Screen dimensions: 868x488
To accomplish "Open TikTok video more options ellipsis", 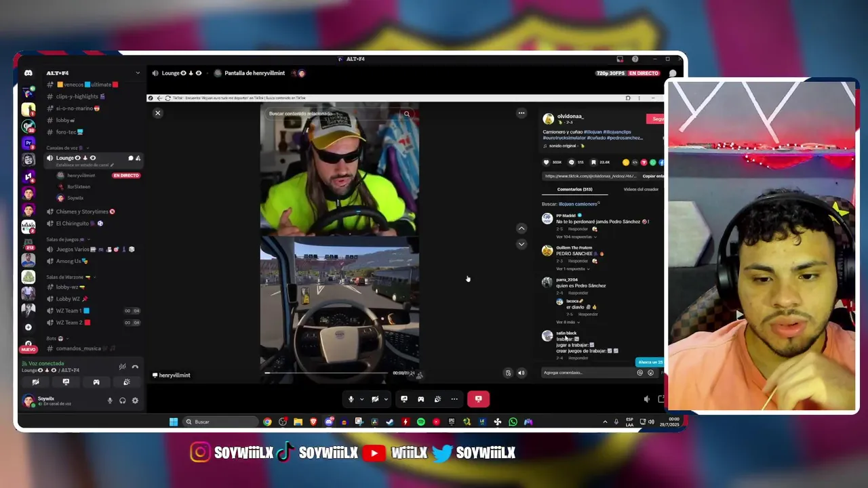I will point(521,113).
